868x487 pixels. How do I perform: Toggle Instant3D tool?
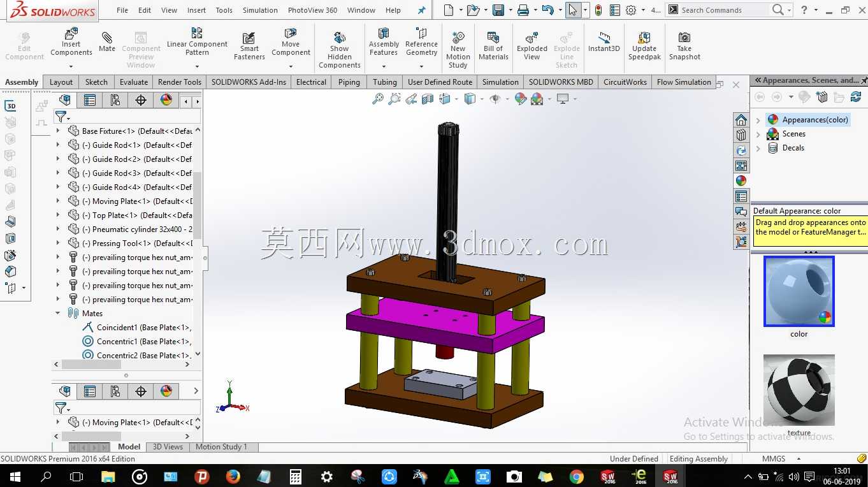point(604,41)
